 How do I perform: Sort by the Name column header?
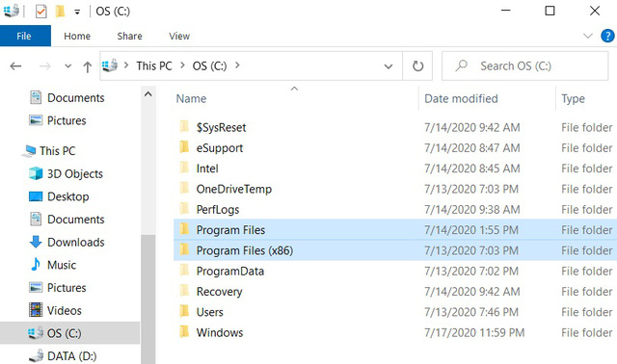[191, 98]
